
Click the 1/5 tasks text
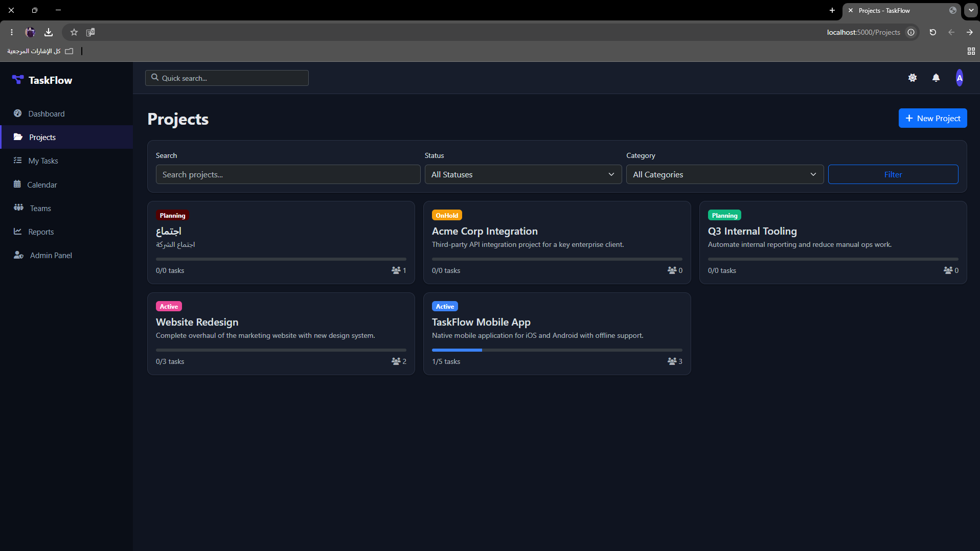point(446,361)
